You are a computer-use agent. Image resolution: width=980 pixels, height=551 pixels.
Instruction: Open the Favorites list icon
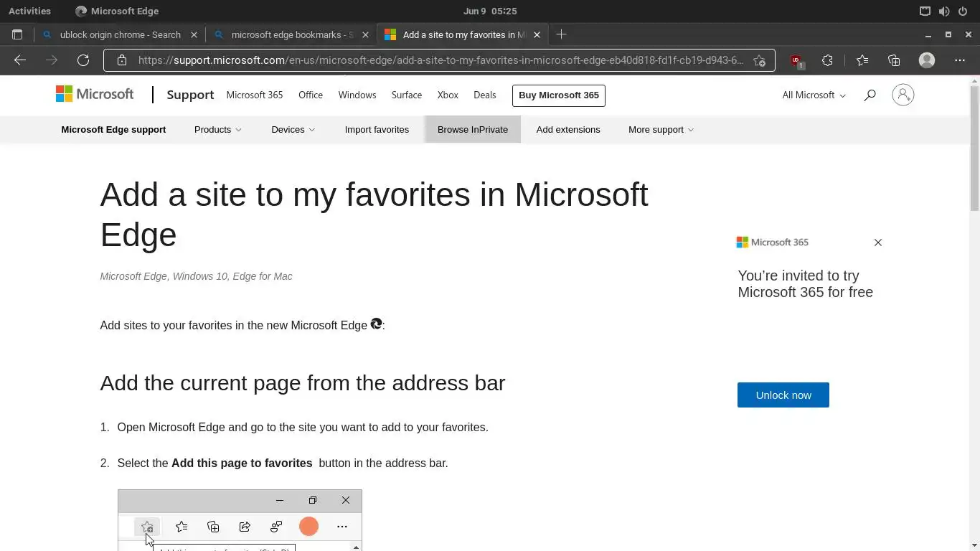[862, 60]
